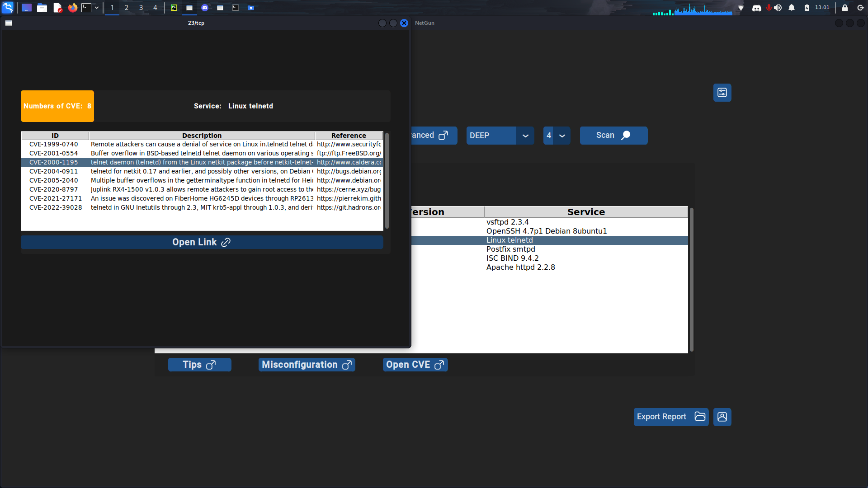Expand the dropdown showing 4
The height and width of the screenshot is (488, 868).
pos(562,136)
